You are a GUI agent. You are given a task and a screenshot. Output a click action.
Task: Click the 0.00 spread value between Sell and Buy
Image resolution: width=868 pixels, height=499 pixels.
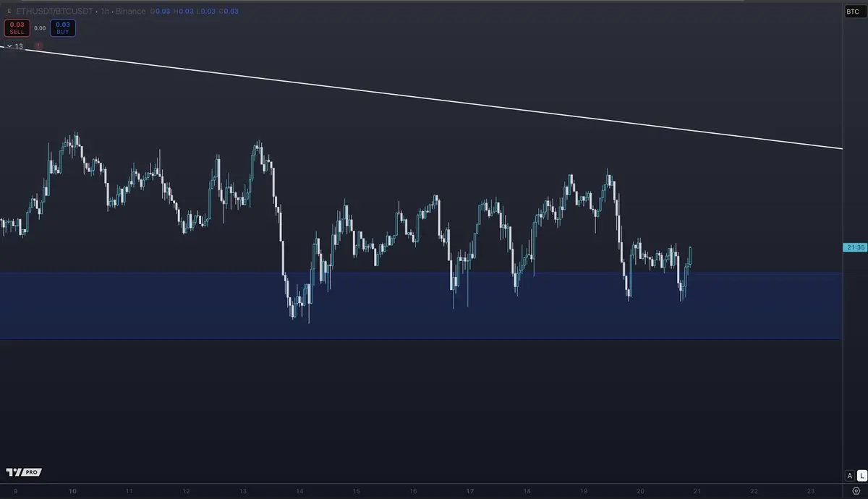click(40, 28)
